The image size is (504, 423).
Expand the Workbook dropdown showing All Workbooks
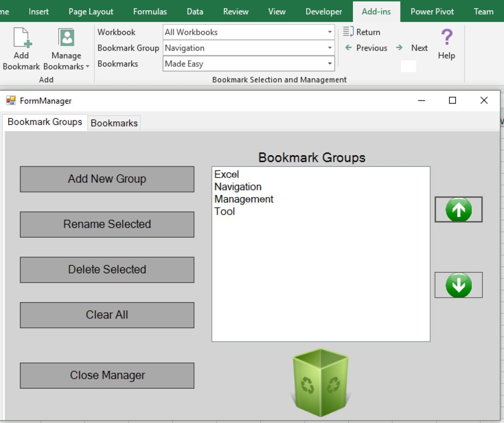(x=329, y=32)
